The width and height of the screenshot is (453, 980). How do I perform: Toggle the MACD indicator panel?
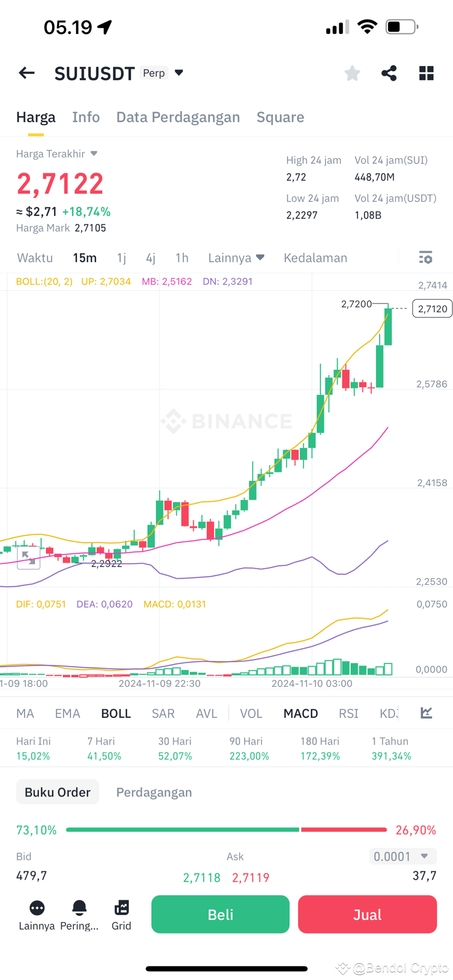(x=300, y=713)
